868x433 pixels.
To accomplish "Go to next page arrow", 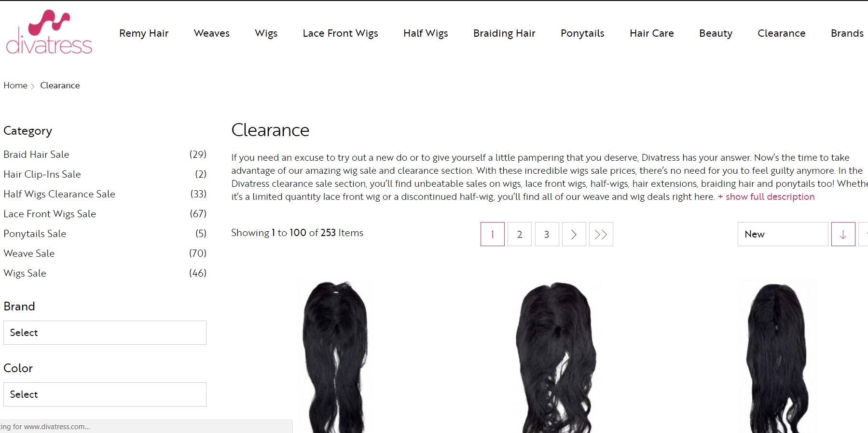I will [574, 234].
